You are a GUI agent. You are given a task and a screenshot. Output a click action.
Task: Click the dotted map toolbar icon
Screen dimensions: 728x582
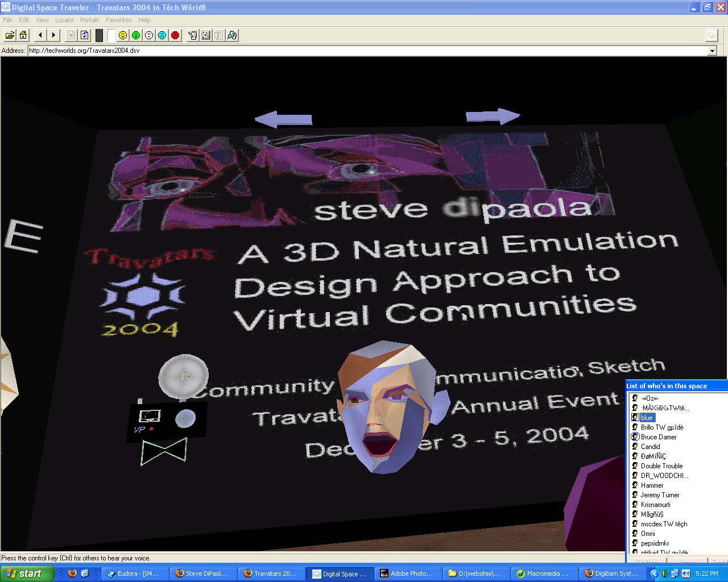[x=206, y=35]
